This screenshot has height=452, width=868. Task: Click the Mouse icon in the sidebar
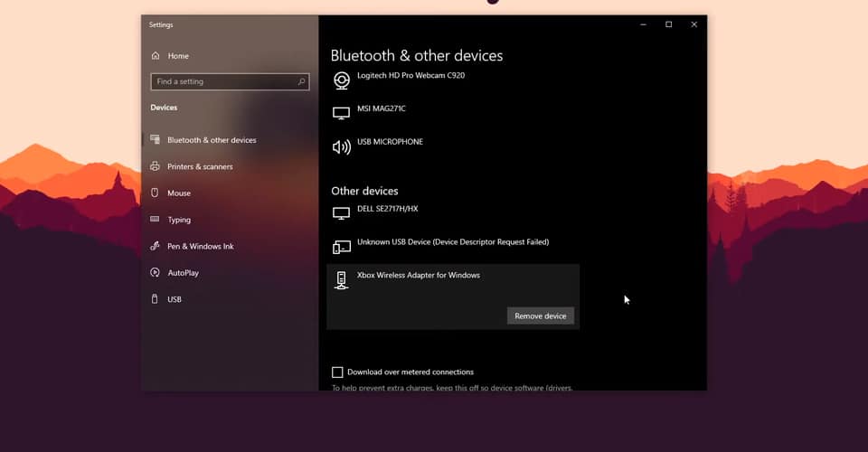click(x=155, y=193)
